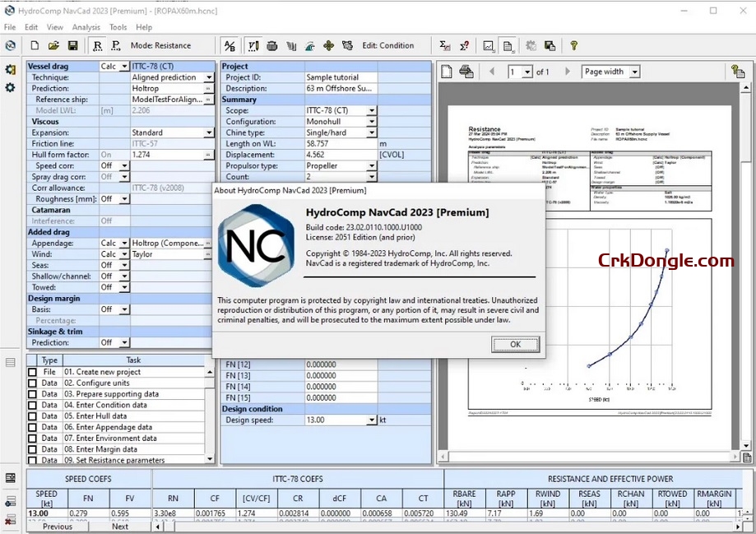Click the summation-question Sigma icon on toolbar
The image size is (756, 534).
[x=463, y=45]
